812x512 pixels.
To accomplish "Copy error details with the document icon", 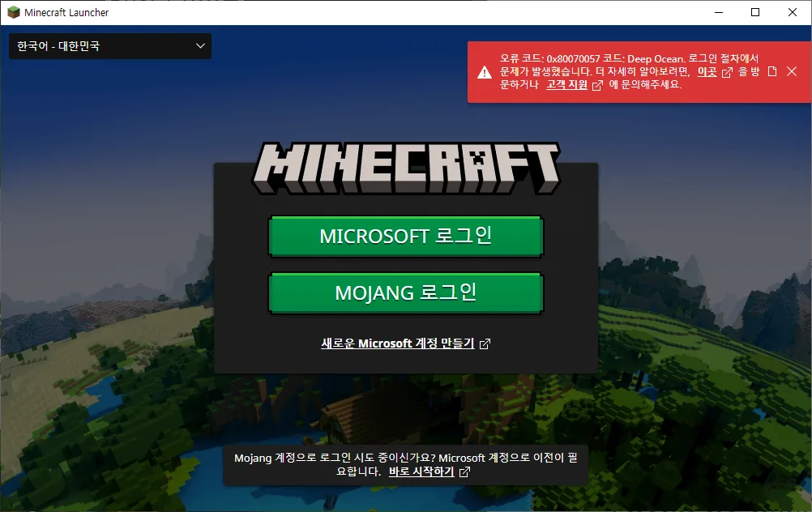I will coord(772,71).
